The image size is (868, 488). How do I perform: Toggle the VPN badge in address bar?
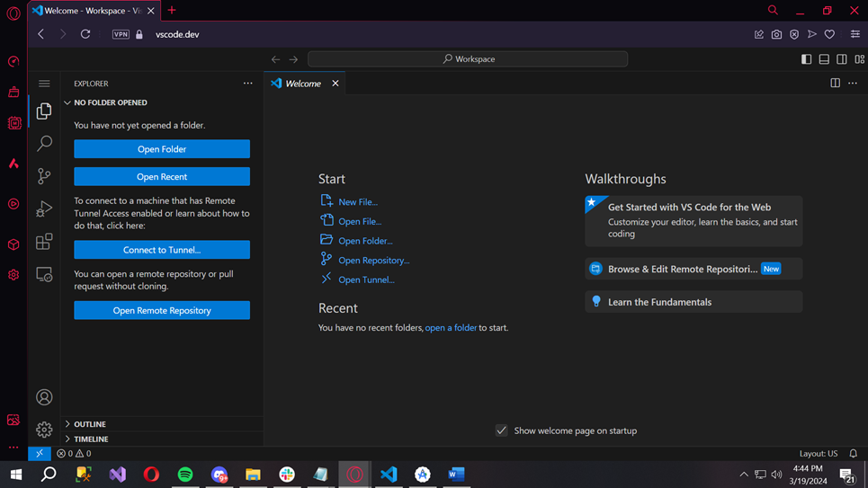tap(121, 34)
